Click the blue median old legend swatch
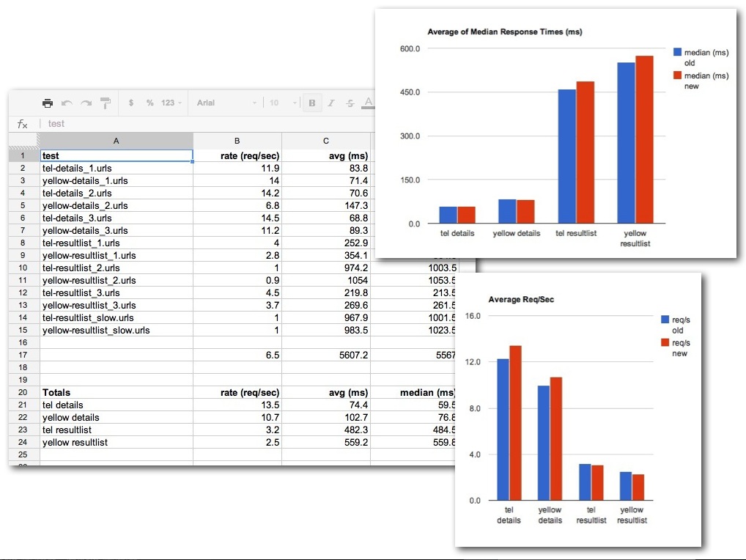Screen dimensions: 746x560 (x=678, y=53)
